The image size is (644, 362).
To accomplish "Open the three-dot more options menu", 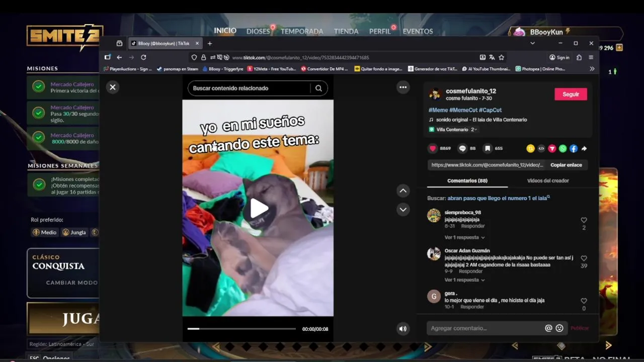I will pos(403,87).
